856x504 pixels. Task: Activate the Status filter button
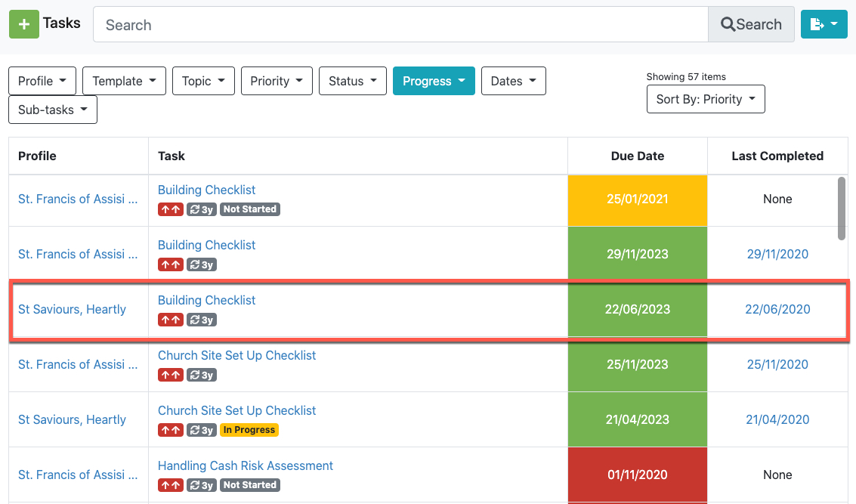(352, 81)
